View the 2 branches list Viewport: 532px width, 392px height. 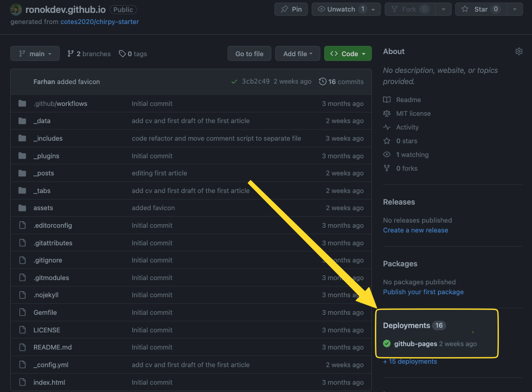point(89,54)
